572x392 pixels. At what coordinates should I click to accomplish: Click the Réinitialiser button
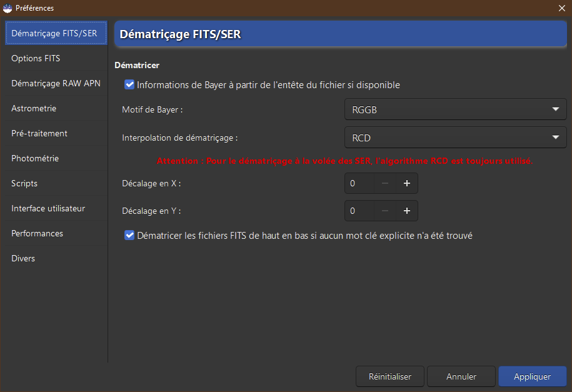[x=390, y=376]
